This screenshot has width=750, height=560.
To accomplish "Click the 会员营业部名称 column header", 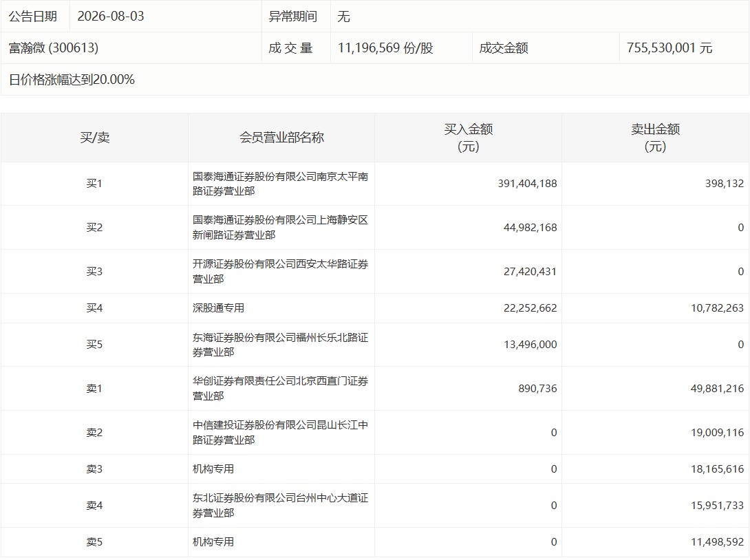I will click(281, 138).
